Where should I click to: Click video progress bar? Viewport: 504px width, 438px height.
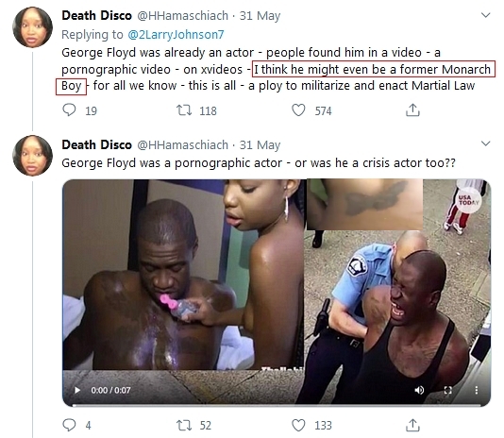[277, 405]
